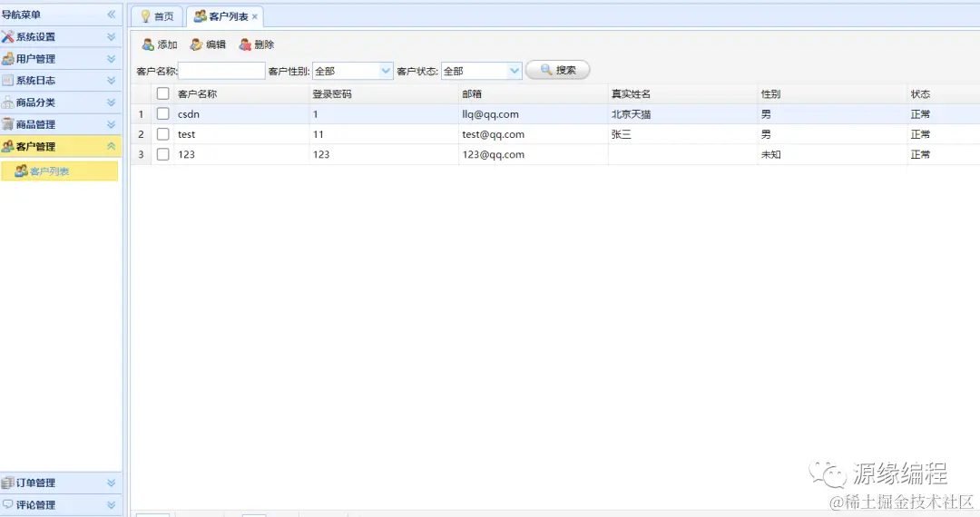Click the 删除 user icon
The width and height of the screenshot is (980, 517).
point(245,44)
